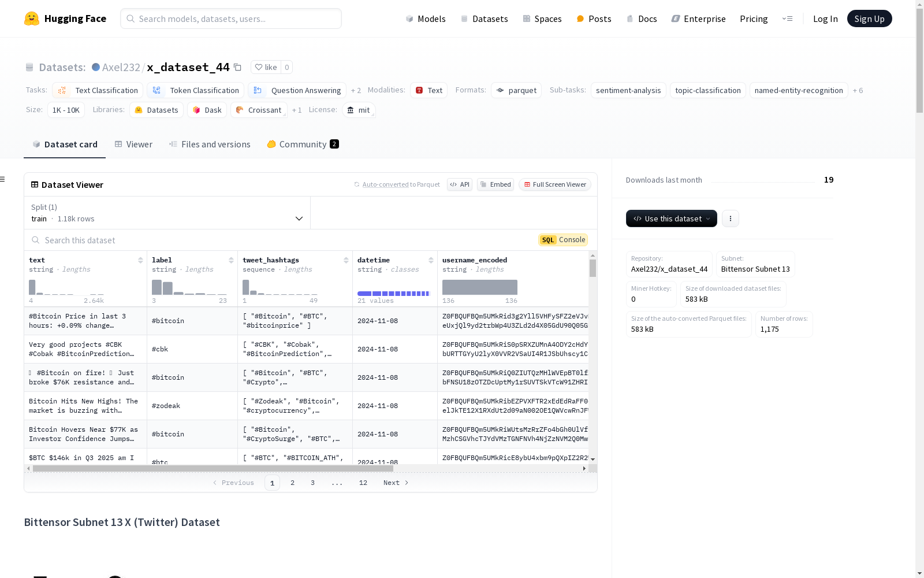Screen dimensions: 924x578
Task: Open the Community tab
Action: [303, 144]
